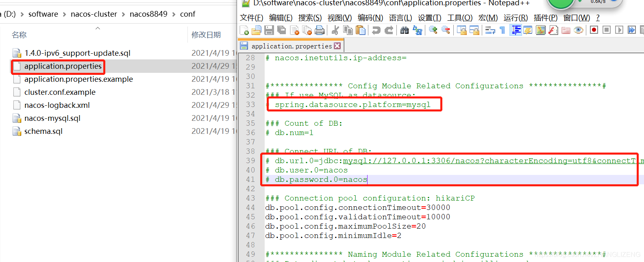Redo the last edit
This screenshot has height=262, width=644.
coord(389,30)
